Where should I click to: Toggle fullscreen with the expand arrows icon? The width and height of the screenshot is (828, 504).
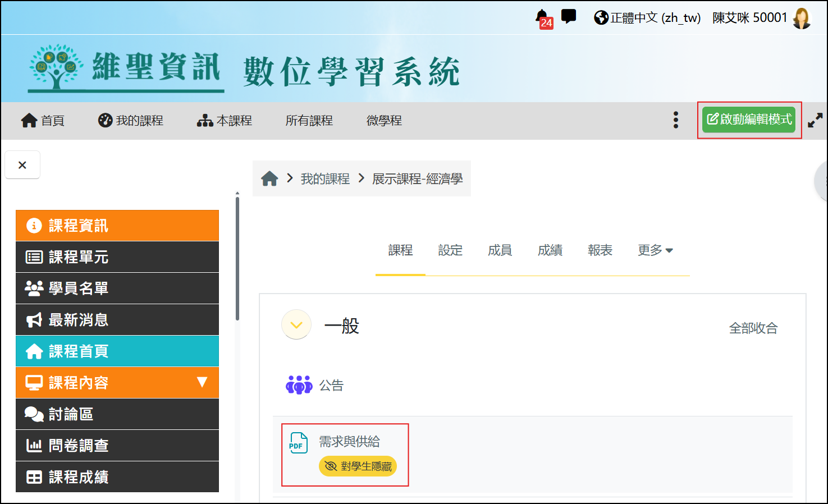click(815, 120)
